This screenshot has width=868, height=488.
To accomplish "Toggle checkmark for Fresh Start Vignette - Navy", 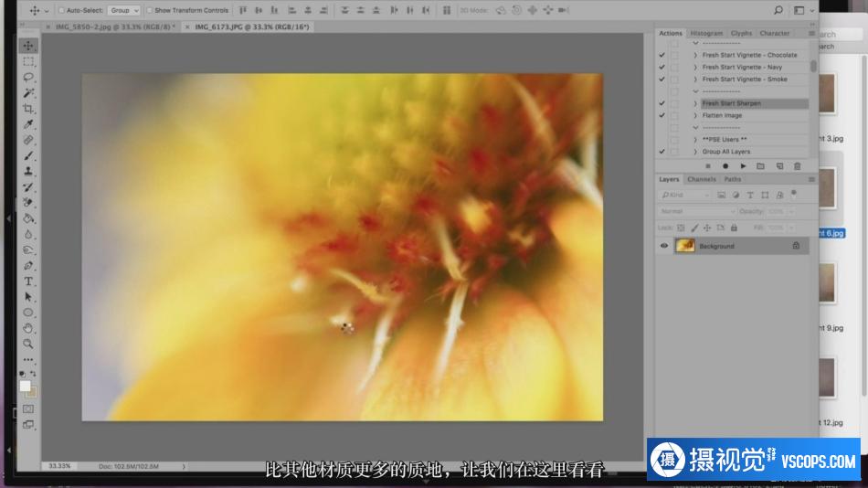I will (662, 67).
